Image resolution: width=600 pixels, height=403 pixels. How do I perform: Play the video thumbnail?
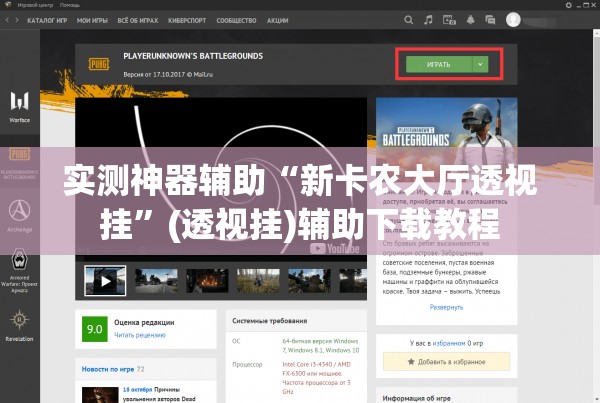pyautogui.click(x=105, y=281)
